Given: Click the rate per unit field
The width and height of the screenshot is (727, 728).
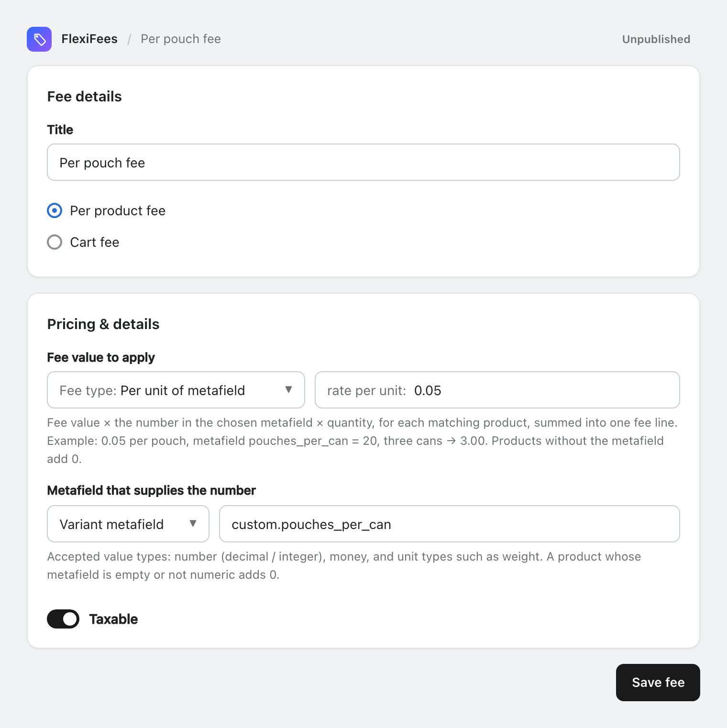Looking at the screenshot, I should tap(497, 390).
